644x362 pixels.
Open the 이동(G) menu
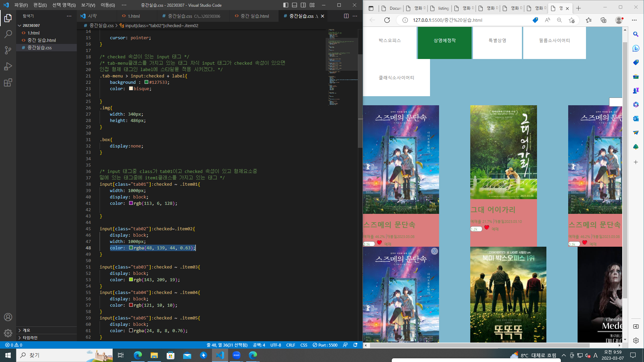pos(108,5)
